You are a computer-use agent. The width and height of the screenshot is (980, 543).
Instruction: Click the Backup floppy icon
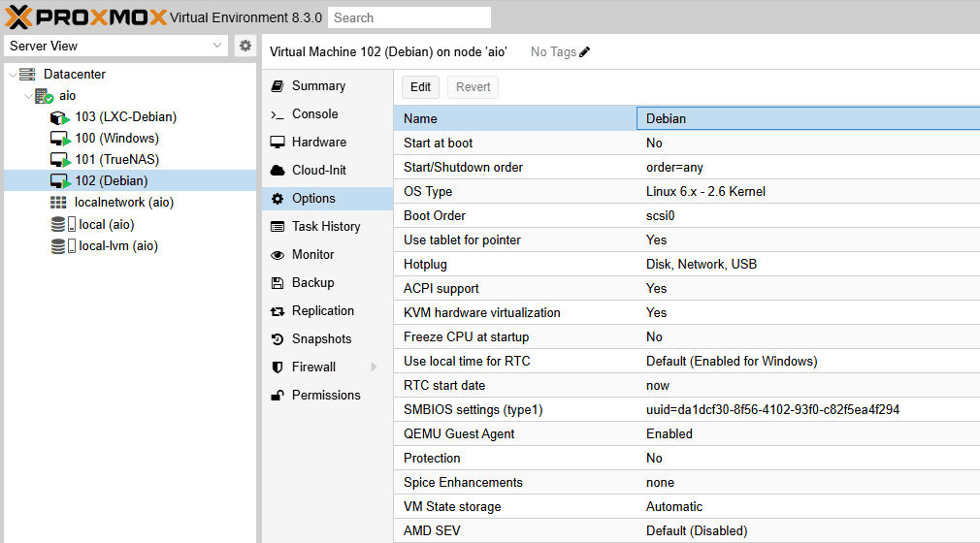278,282
